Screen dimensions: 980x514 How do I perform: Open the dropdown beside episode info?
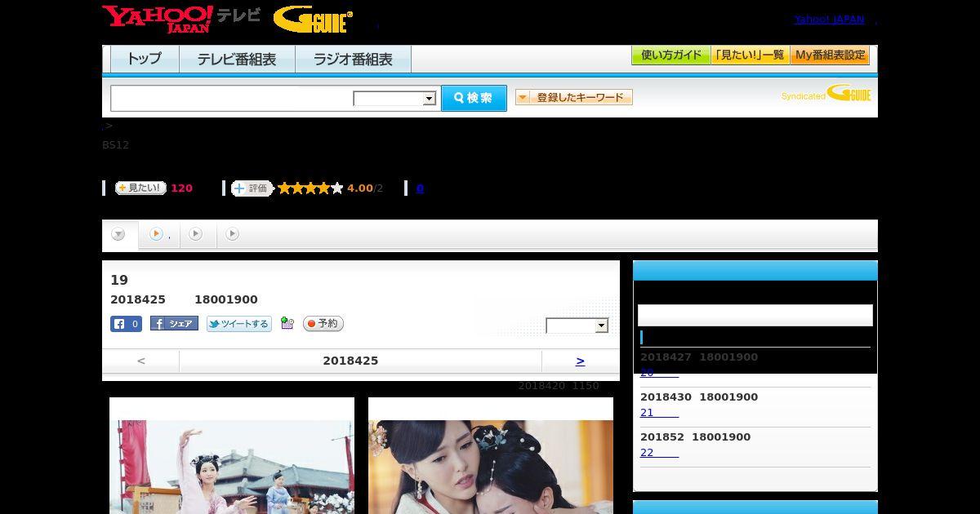[577, 326]
